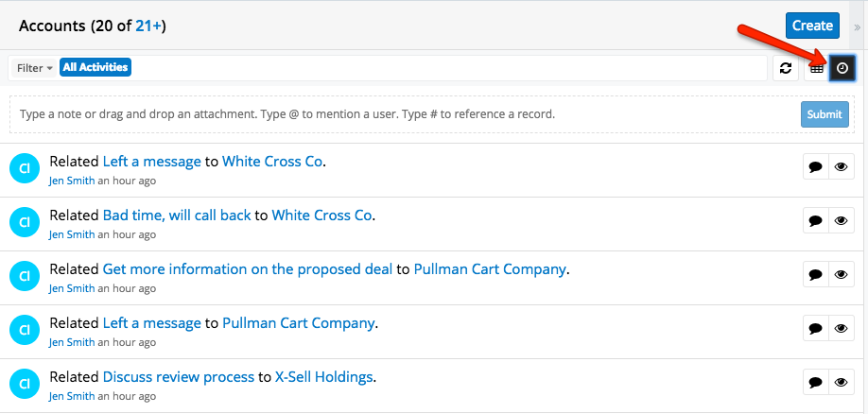This screenshot has width=868, height=414.
Task: Select the All Activities filter tag
Action: (95, 67)
